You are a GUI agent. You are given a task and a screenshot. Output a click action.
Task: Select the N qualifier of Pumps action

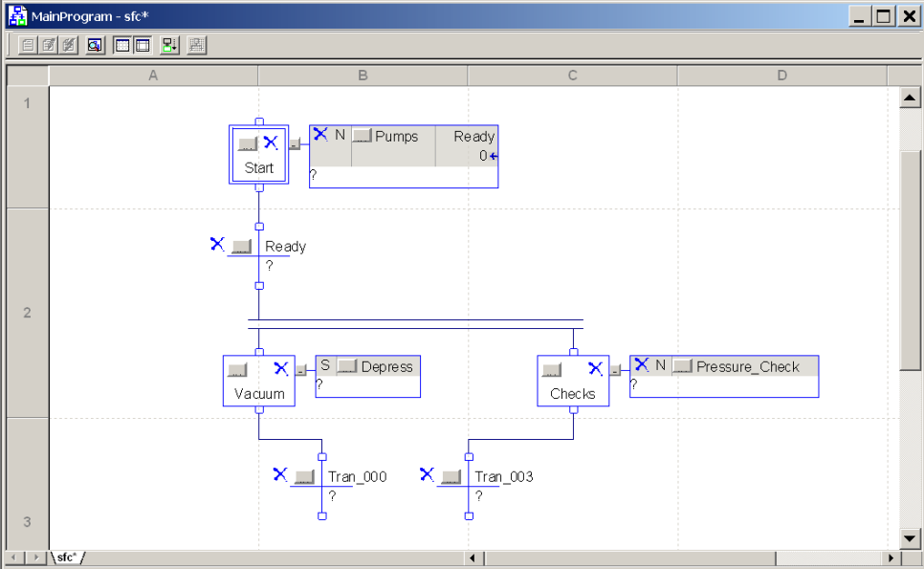click(340, 135)
